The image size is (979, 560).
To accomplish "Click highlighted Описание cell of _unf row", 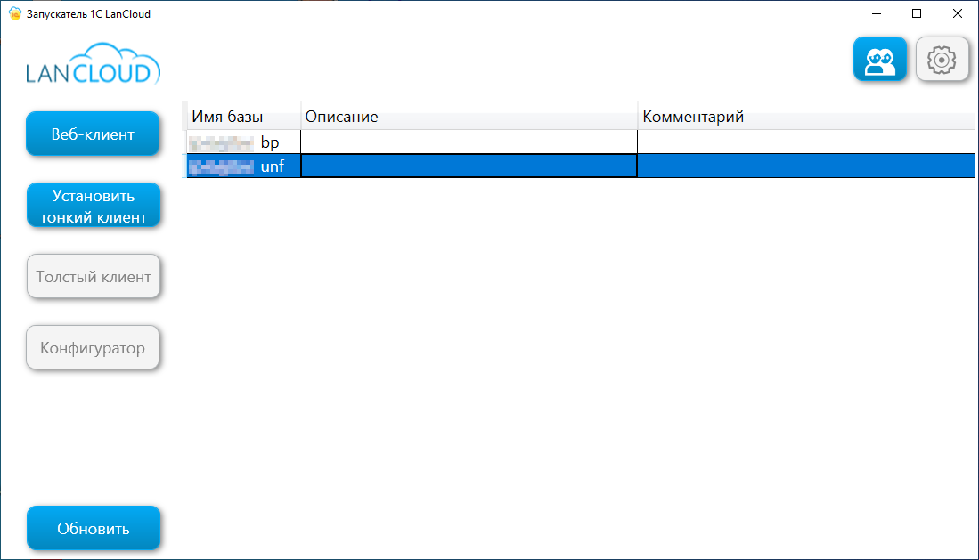I will [x=469, y=166].
